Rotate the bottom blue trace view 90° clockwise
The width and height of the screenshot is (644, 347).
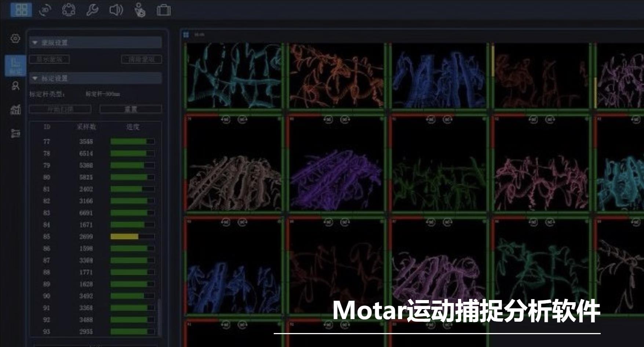(x=242, y=222)
